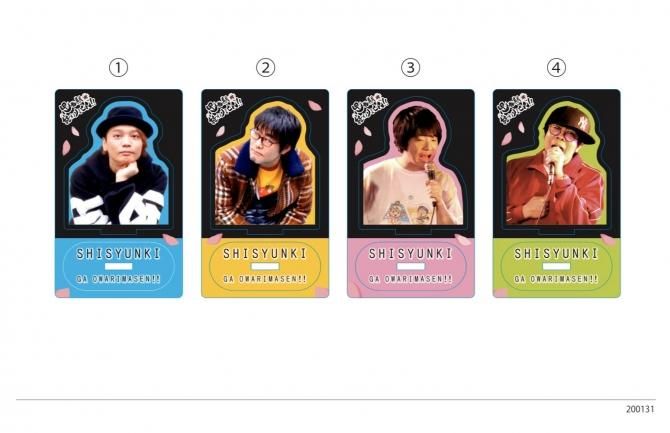Click the 200131 number at bottom right
The height and width of the screenshot is (433, 670).
click(640, 409)
